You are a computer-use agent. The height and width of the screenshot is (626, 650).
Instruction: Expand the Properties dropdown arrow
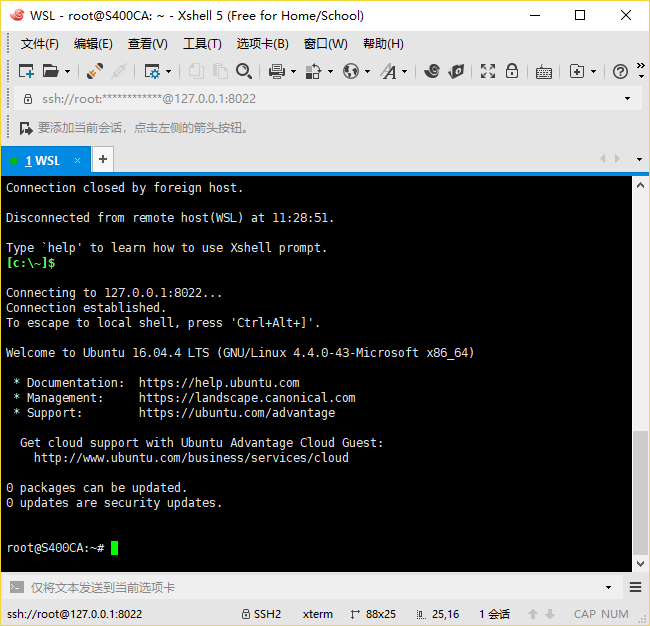click(x=169, y=72)
